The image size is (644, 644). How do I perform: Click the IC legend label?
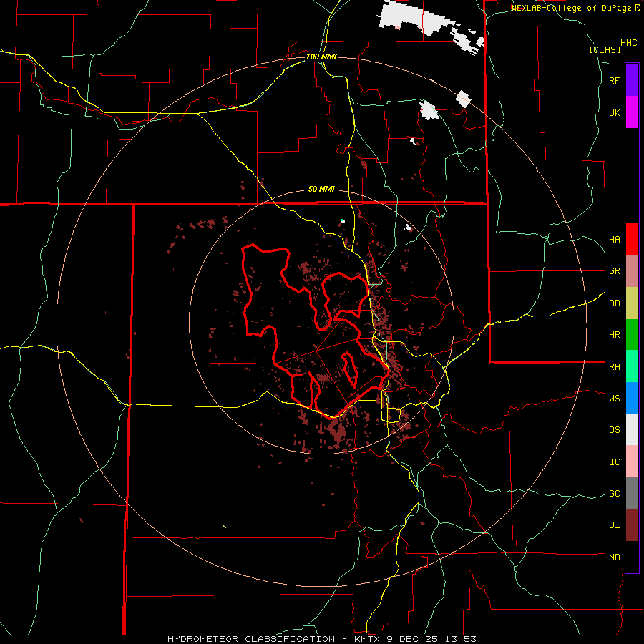click(614, 462)
